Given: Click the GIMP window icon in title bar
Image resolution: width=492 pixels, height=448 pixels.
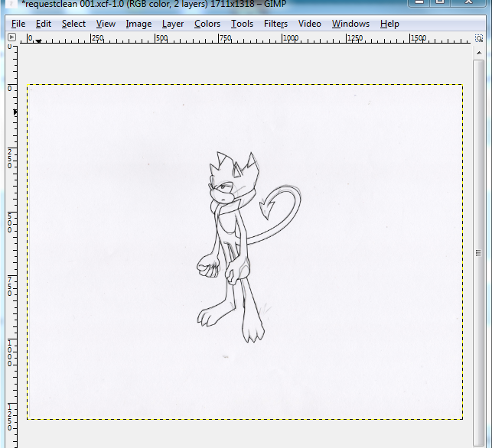Looking at the screenshot, I should (x=11, y=4).
